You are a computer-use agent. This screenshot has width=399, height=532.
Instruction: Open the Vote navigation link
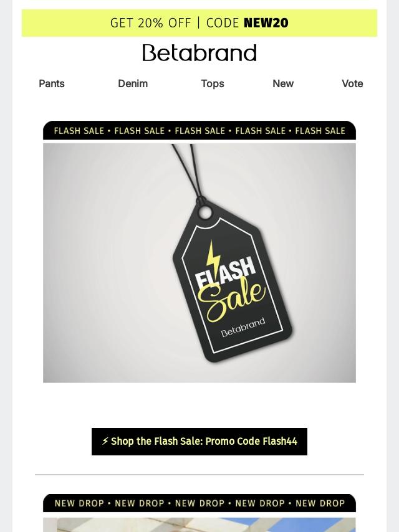(x=352, y=83)
